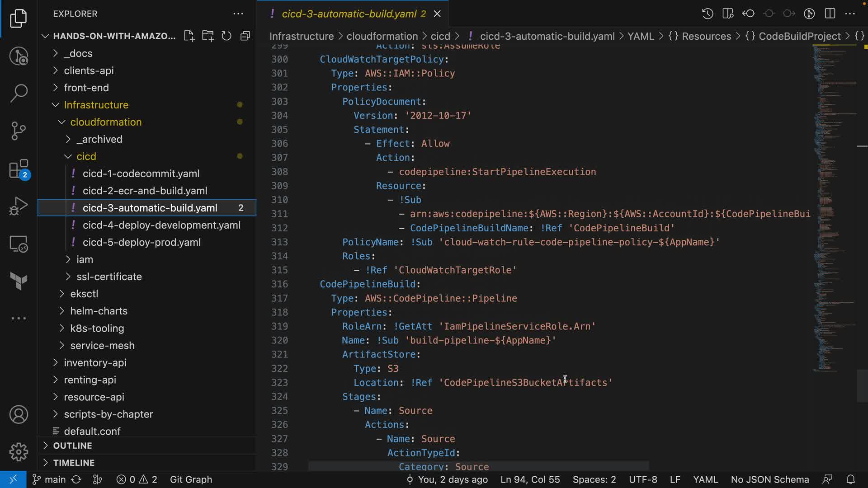The height and width of the screenshot is (488, 868).
Task: Open the Manage gear menu
Action: [x=19, y=451]
